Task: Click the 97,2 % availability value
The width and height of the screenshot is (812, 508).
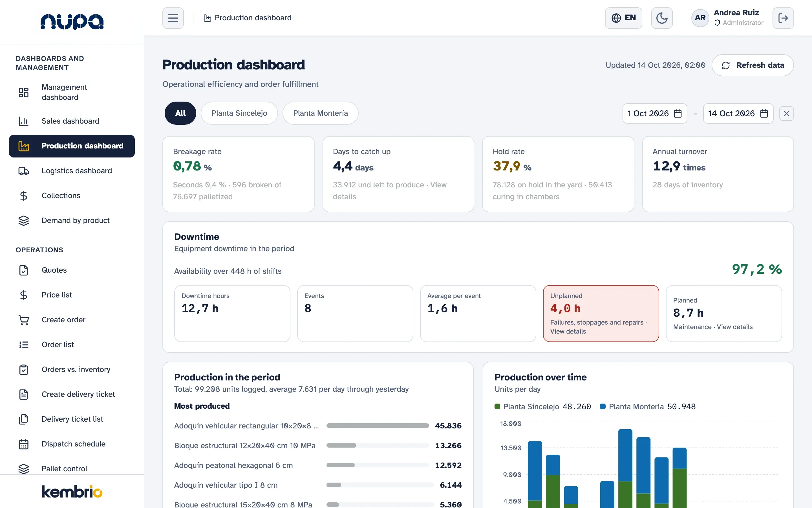Action: coord(757,269)
